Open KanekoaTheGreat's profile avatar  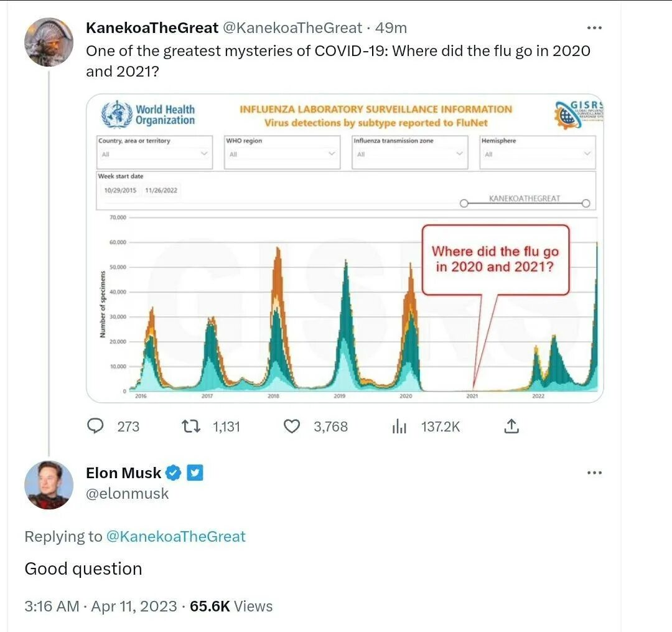click(x=49, y=42)
